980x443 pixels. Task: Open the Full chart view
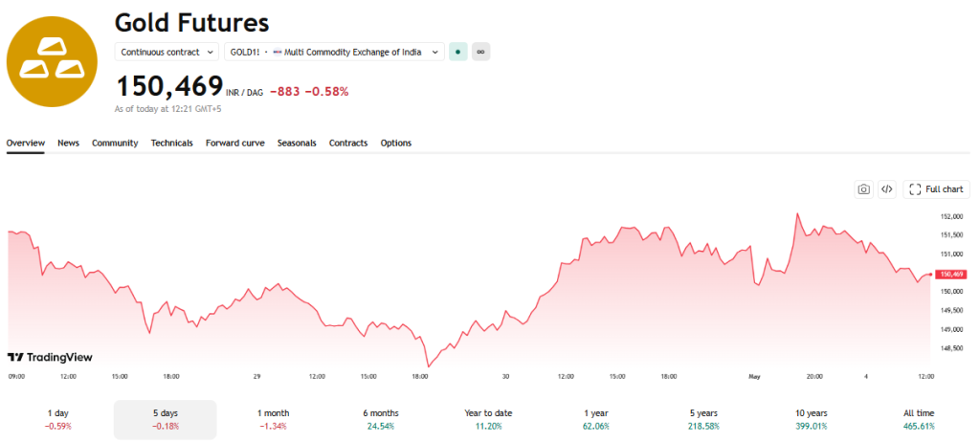click(x=936, y=189)
